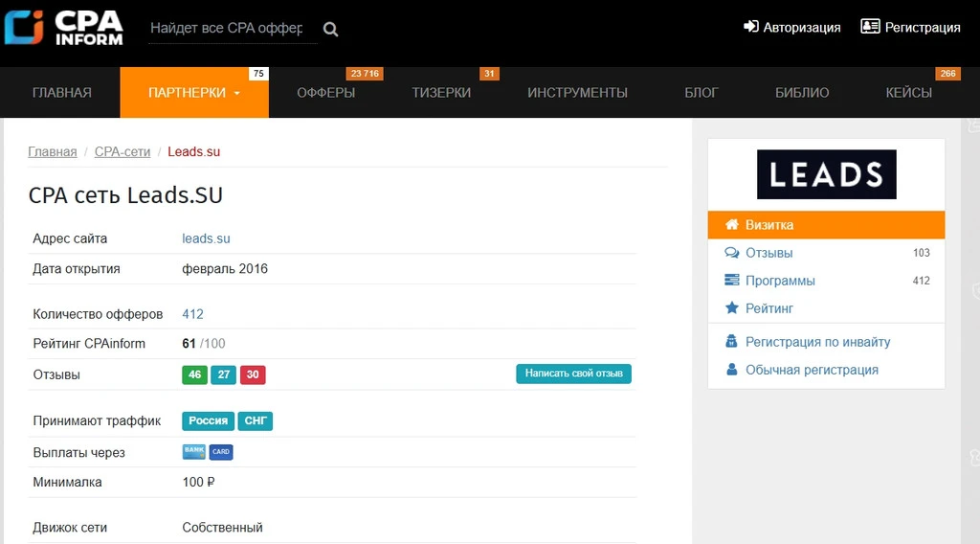
Task: Open the leads.su site address link
Action: coord(207,238)
